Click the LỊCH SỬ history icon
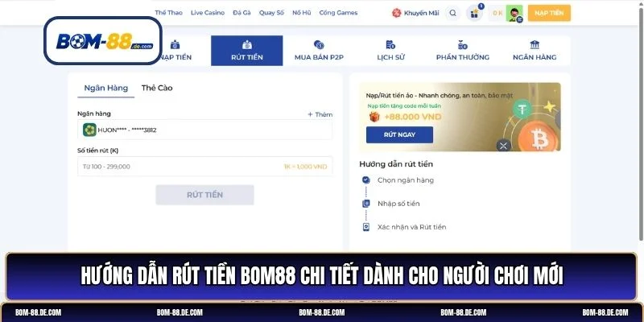Image resolution: width=644 pixels, height=322 pixels. [390, 45]
